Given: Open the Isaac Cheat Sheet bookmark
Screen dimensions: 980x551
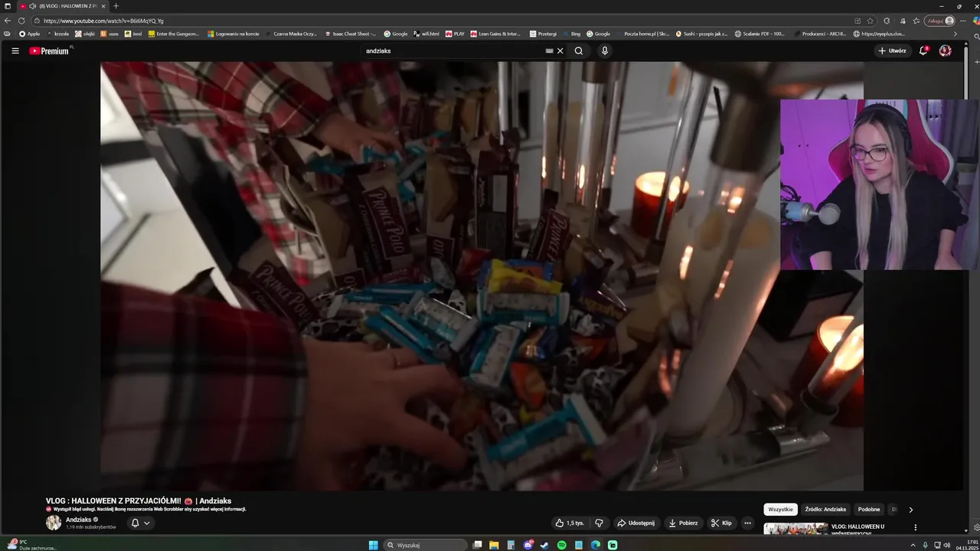Looking at the screenshot, I should [x=351, y=34].
